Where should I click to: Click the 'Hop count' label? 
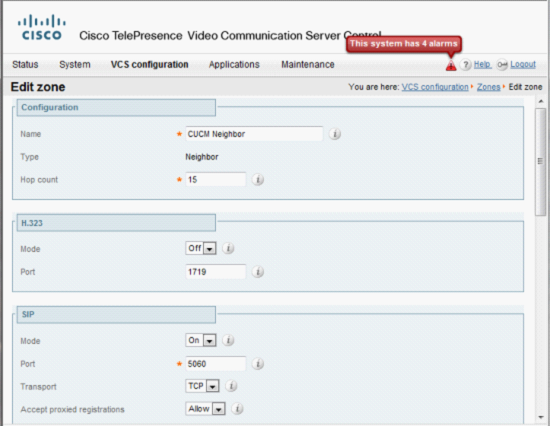(39, 180)
